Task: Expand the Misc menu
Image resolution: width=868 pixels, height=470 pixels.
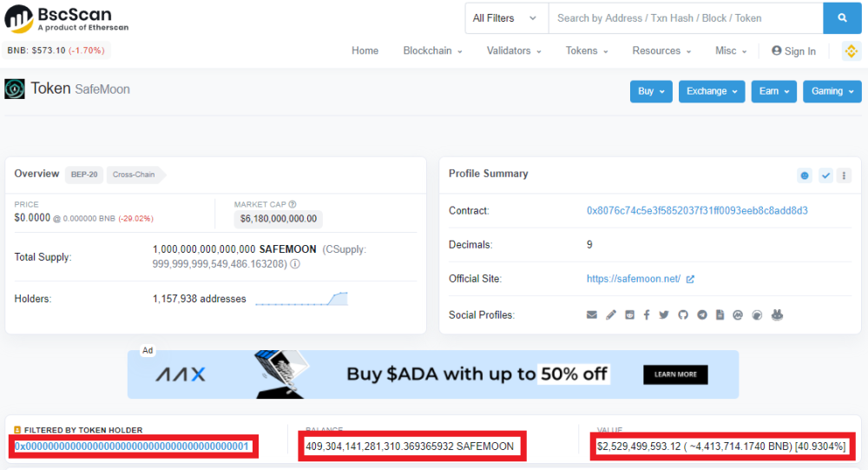Action: coord(731,50)
